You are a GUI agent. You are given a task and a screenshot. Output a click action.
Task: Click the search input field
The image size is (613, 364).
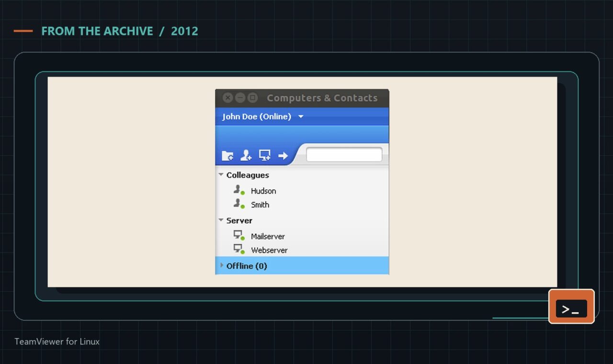[x=344, y=155]
